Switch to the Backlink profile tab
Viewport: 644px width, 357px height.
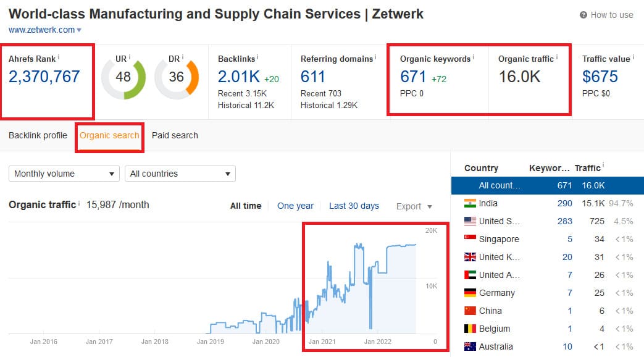click(x=38, y=135)
